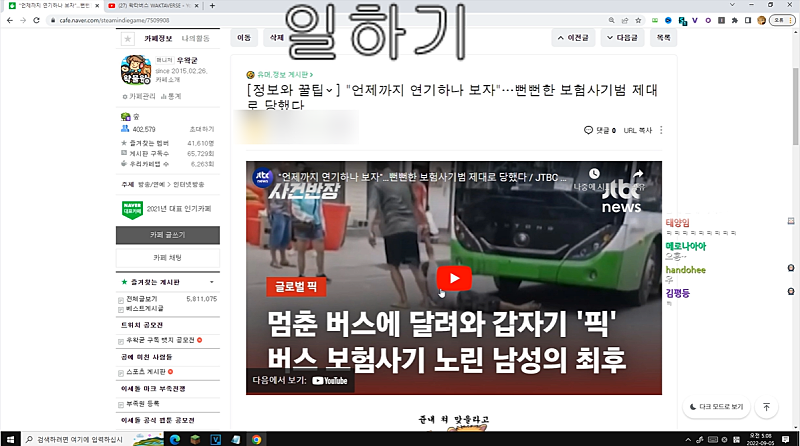Open 카페 채팅 button
Image resolution: width=800 pixels, height=446 pixels.
(x=168, y=258)
